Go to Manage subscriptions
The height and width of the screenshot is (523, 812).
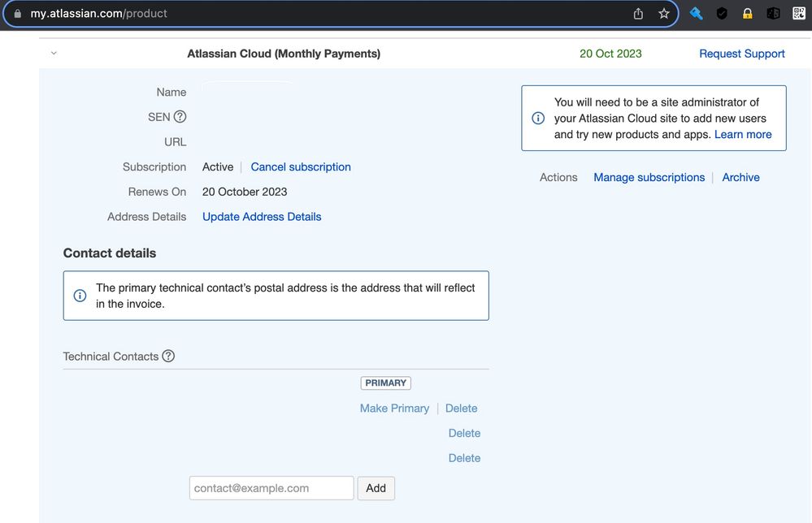click(x=649, y=177)
